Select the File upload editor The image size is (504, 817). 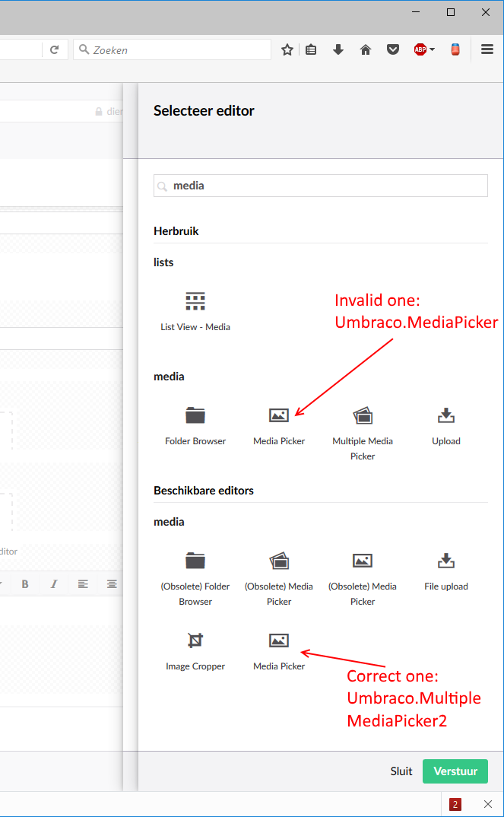pyautogui.click(x=446, y=571)
